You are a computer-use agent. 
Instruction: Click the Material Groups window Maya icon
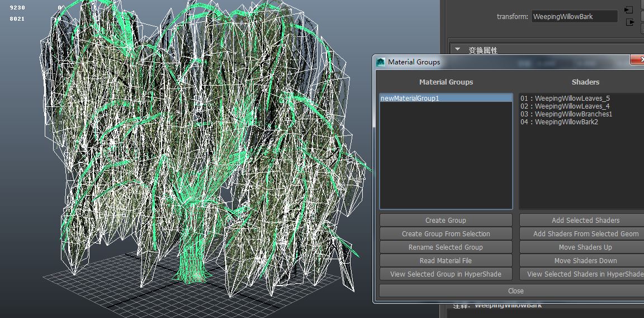coord(381,62)
